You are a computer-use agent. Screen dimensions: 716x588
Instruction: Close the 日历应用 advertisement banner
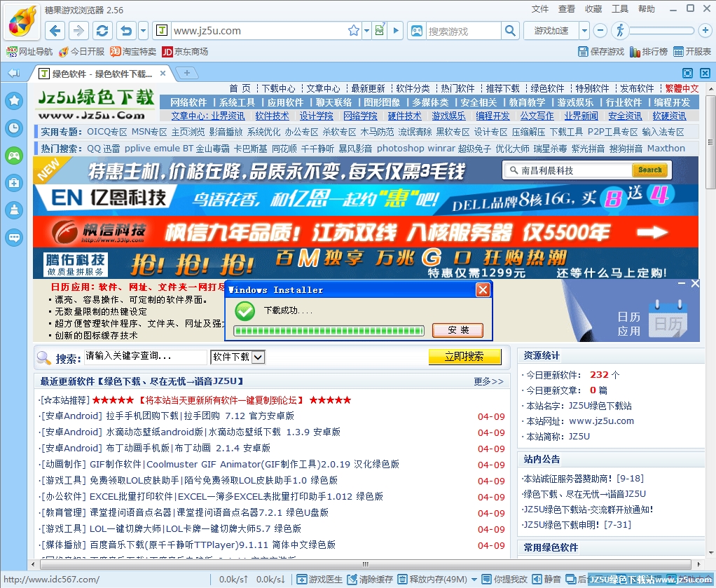(695, 283)
